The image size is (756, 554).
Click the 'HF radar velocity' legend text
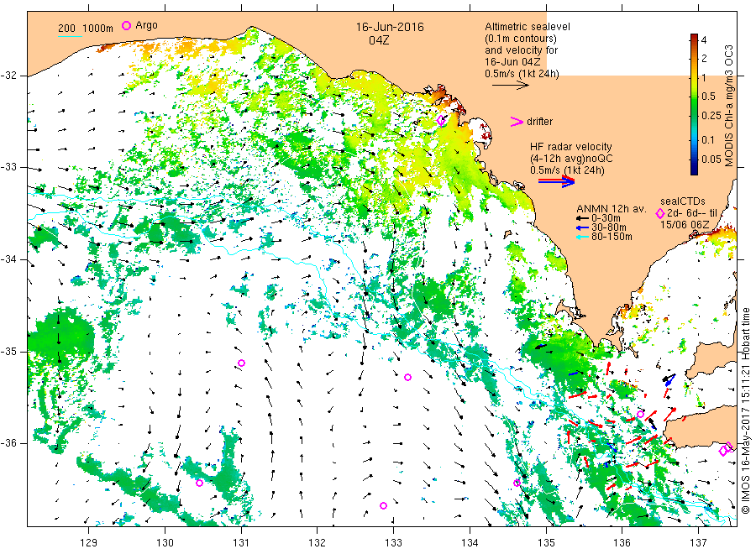571,147
